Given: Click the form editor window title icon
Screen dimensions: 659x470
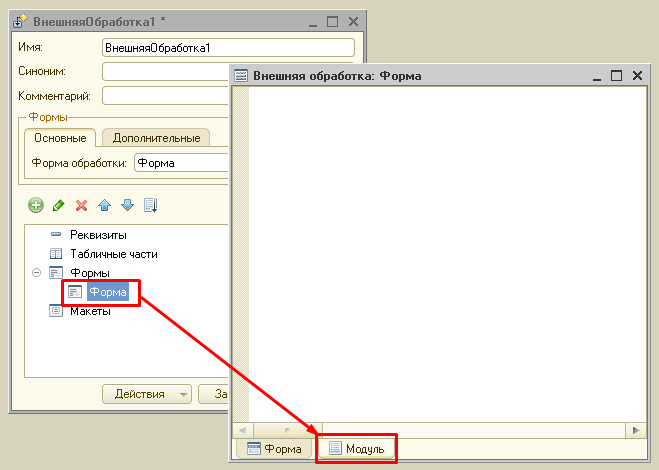Looking at the screenshot, I should point(241,76).
